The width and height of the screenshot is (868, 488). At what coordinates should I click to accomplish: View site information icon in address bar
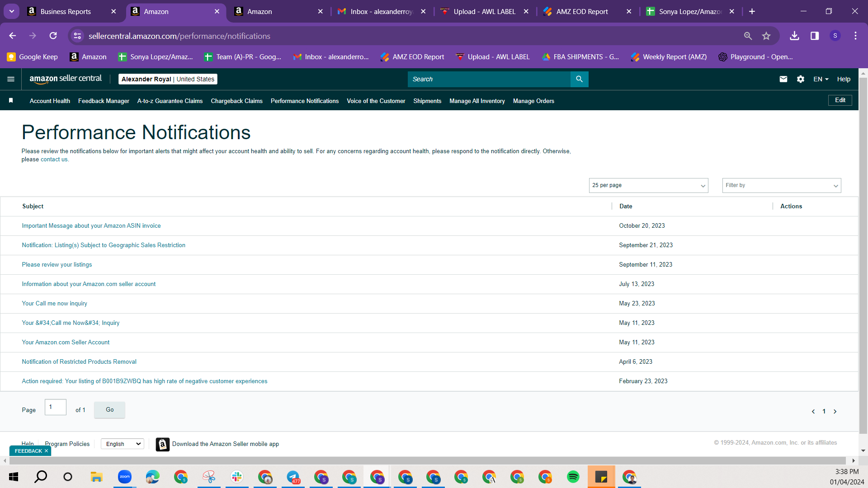coord(78,36)
